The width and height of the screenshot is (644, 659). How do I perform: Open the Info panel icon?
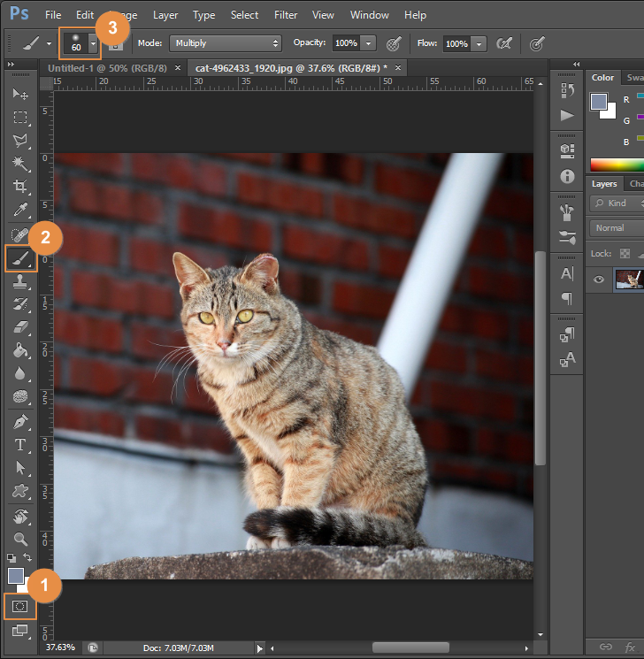(567, 176)
